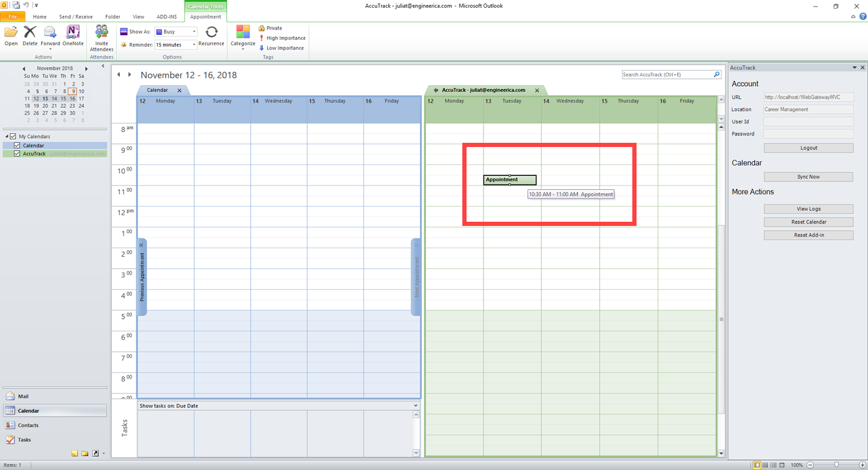The height and width of the screenshot is (470, 868).
Task: Go back one week with calendar back arrow
Action: (x=119, y=75)
